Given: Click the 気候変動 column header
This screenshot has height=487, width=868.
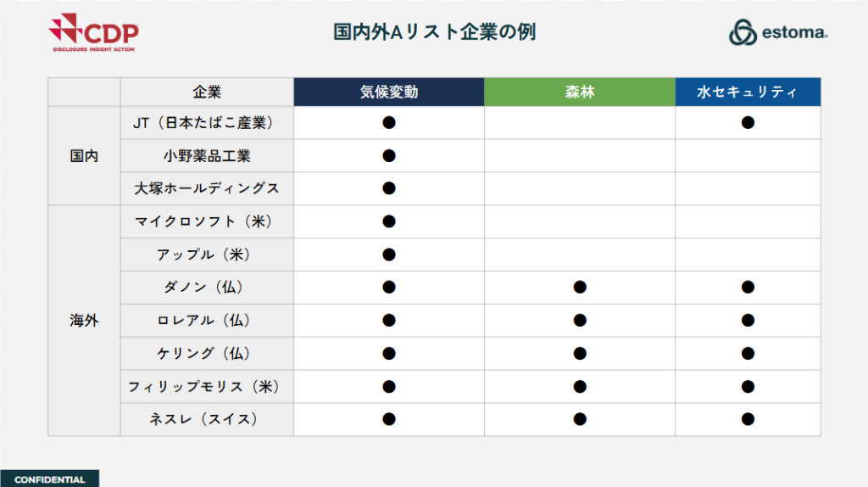Looking at the screenshot, I should [x=389, y=92].
